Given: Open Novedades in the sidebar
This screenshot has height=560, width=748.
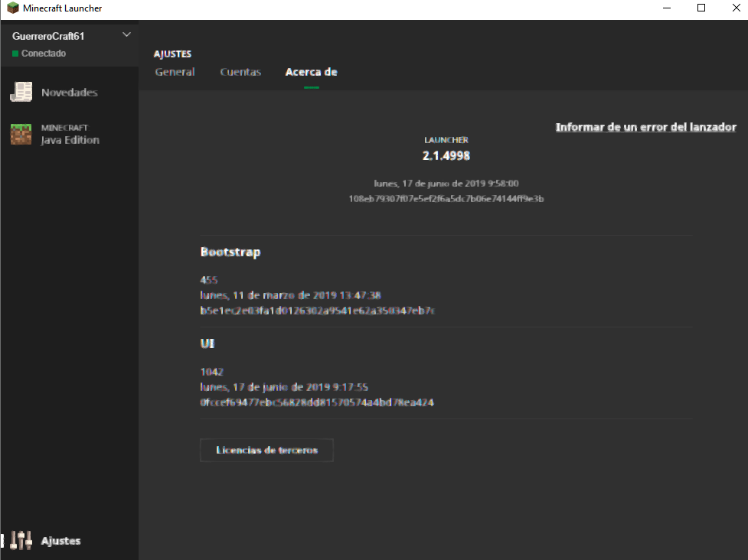Looking at the screenshot, I should click(x=70, y=92).
